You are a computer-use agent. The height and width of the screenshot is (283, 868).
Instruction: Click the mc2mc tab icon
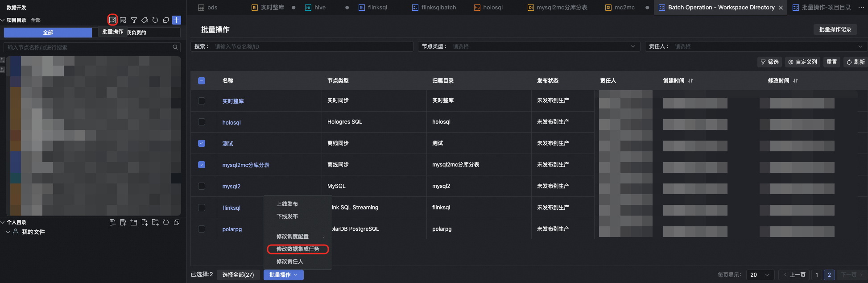(608, 8)
